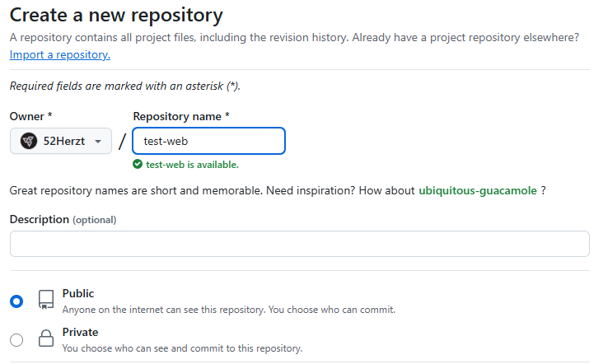This screenshot has height=364, width=603.
Task: Select the Public visibility radio button
Action: pos(16,301)
